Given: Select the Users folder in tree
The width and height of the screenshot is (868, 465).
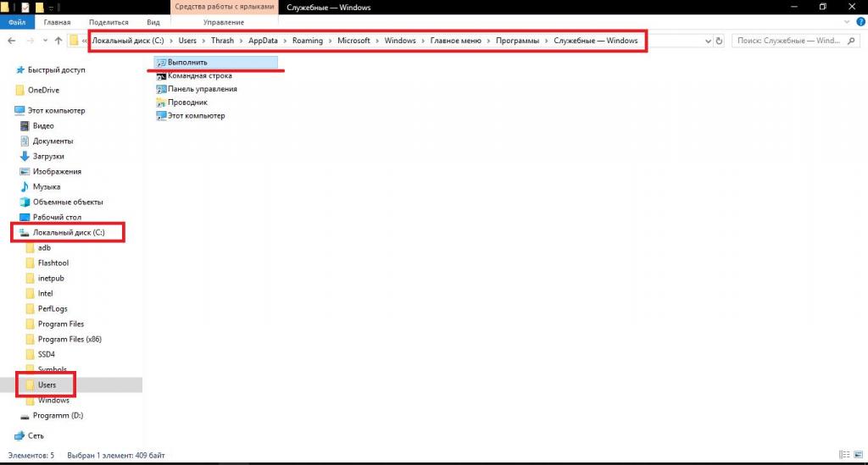Looking at the screenshot, I should 42,385.
